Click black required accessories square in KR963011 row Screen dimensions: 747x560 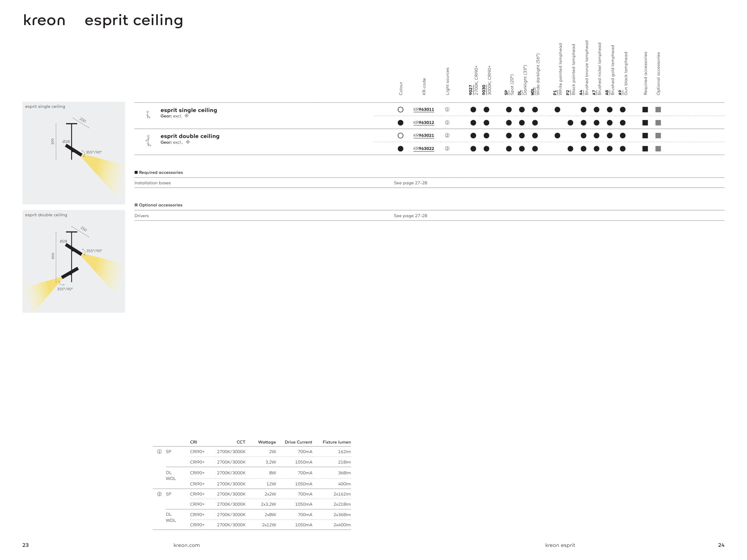coord(645,109)
